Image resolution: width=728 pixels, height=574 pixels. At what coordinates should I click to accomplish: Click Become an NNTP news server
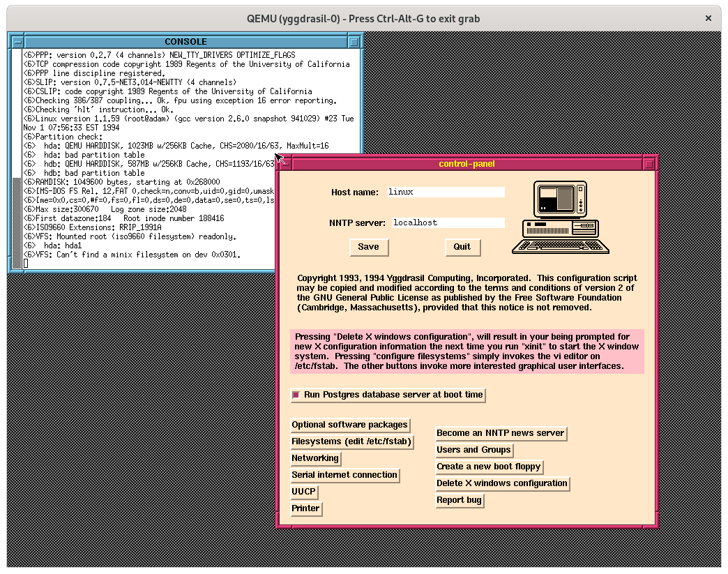click(x=501, y=433)
